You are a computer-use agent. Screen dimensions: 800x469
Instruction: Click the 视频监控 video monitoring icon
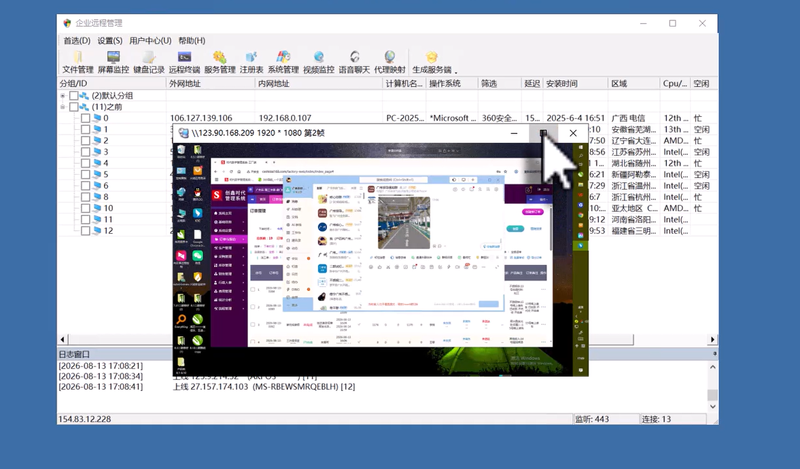(x=318, y=62)
